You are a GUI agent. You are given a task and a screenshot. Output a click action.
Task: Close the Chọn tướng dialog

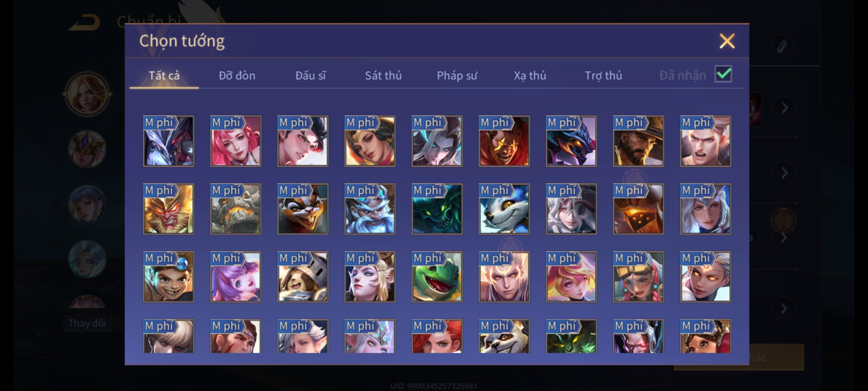(x=727, y=41)
